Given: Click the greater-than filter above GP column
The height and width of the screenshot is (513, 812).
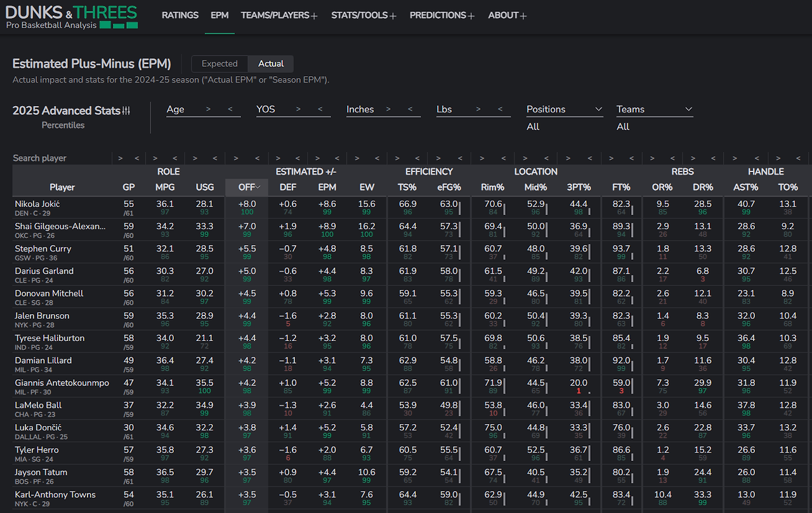Looking at the screenshot, I should pyautogui.click(x=119, y=158).
